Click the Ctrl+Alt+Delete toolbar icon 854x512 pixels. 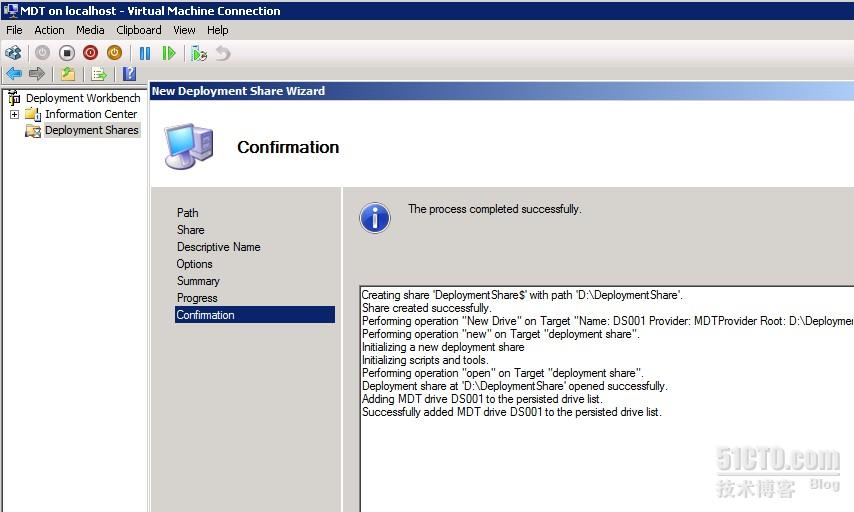point(13,53)
